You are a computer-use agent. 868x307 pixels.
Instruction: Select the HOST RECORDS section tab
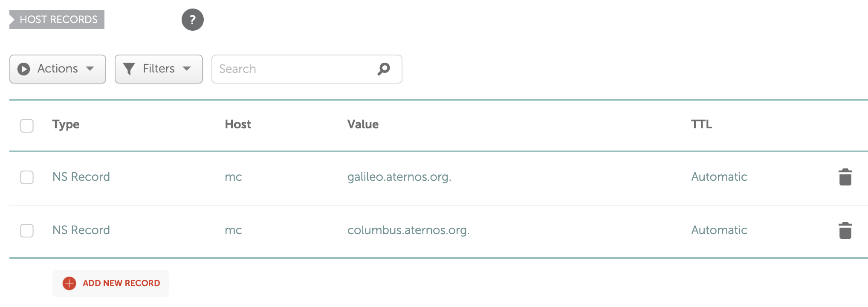pos(57,20)
